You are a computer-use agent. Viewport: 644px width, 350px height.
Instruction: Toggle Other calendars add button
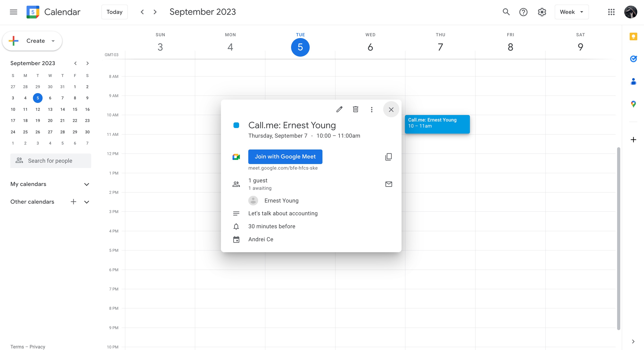point(73,202)
